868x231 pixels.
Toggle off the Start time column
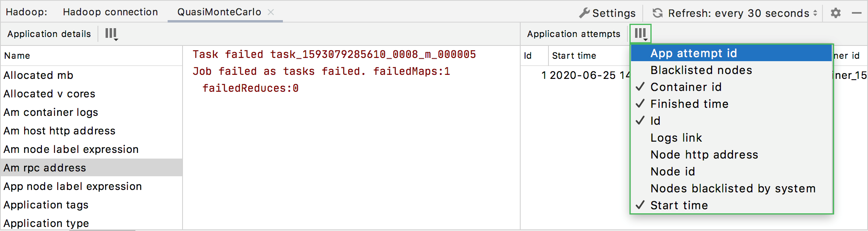coord(679,205)
